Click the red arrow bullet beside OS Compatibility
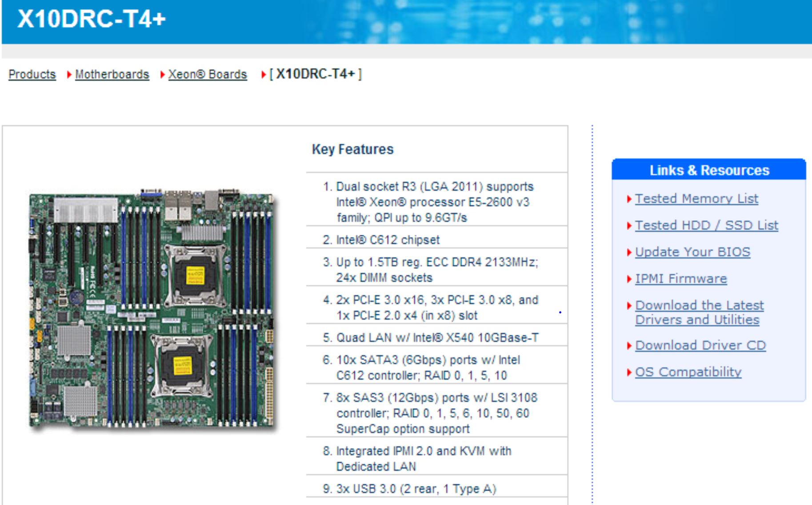Screen dimensions: 812x505 tap(629, 373)
